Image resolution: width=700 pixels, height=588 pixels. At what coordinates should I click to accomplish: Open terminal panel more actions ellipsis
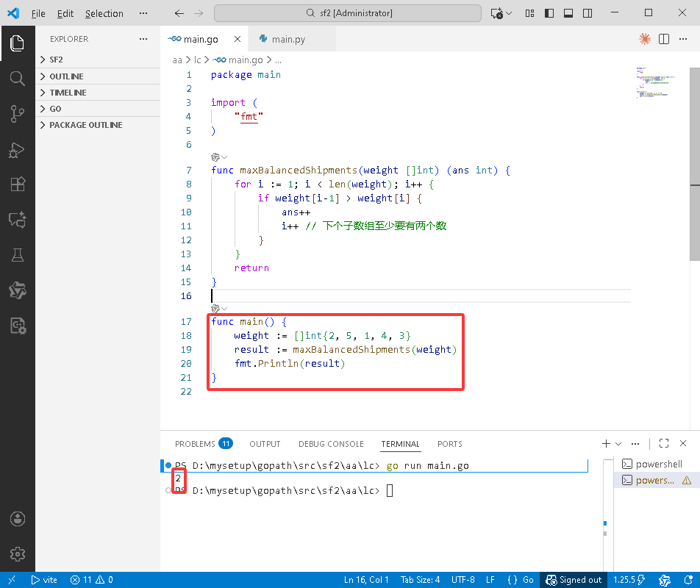pyautogui.click(x=635, y=443)
